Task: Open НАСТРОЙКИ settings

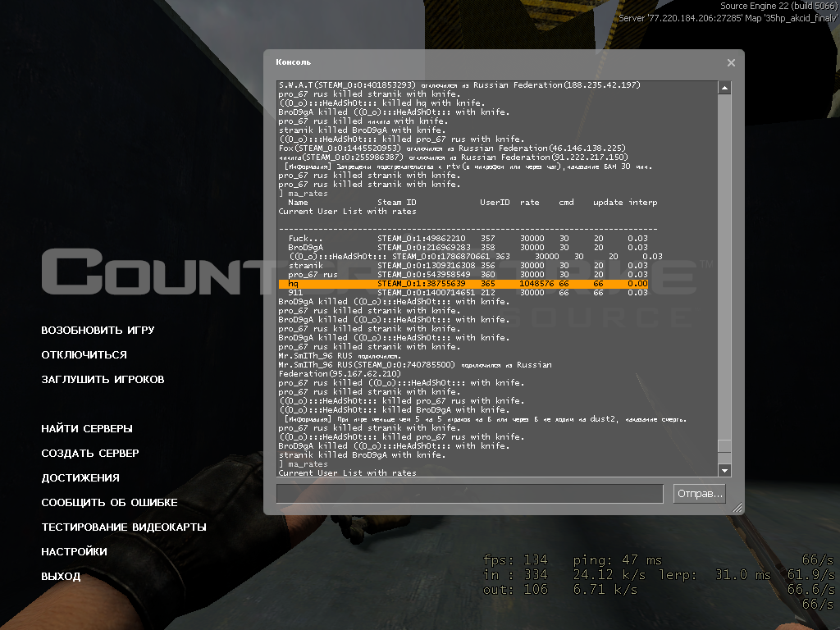Action: click(x=74, y=552)
